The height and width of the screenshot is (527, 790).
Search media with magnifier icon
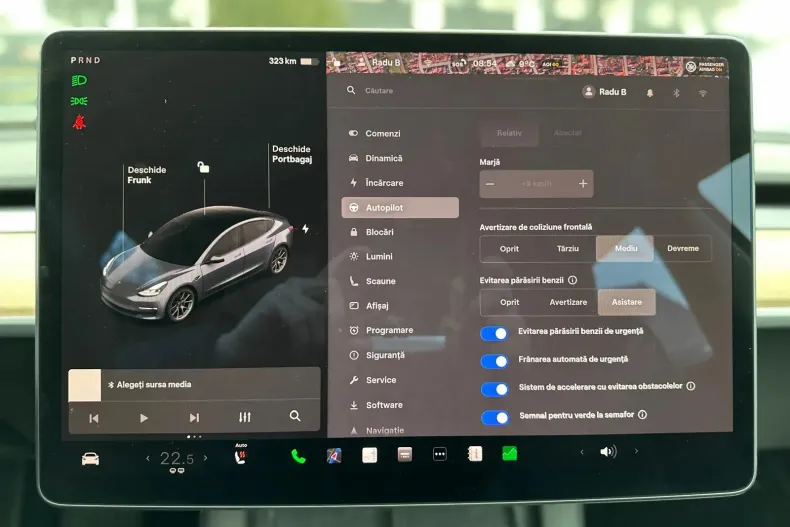tap(295, 416)
